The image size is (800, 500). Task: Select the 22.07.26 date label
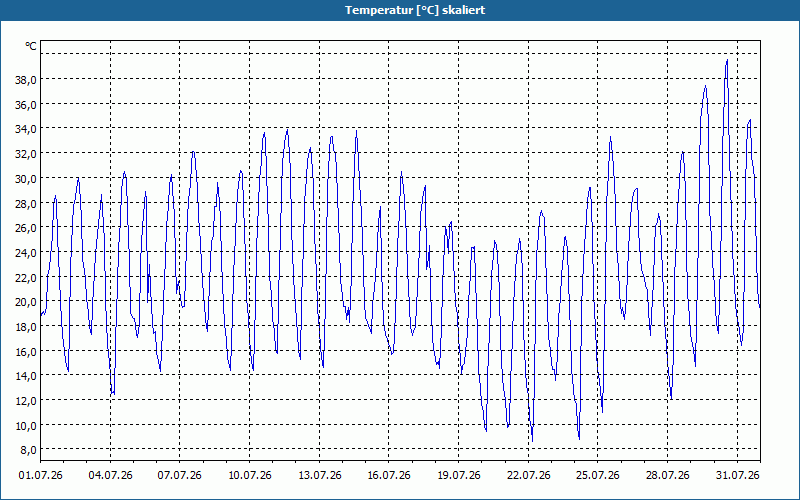pos(529,476)
